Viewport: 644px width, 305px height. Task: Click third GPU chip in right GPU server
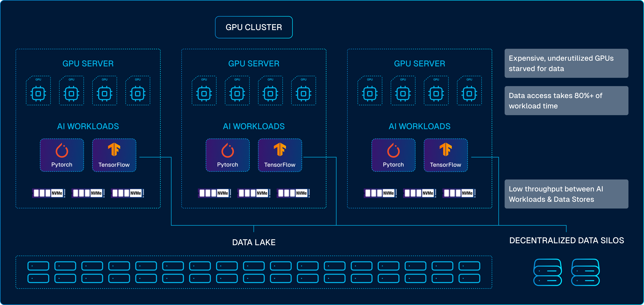(436, 91)
